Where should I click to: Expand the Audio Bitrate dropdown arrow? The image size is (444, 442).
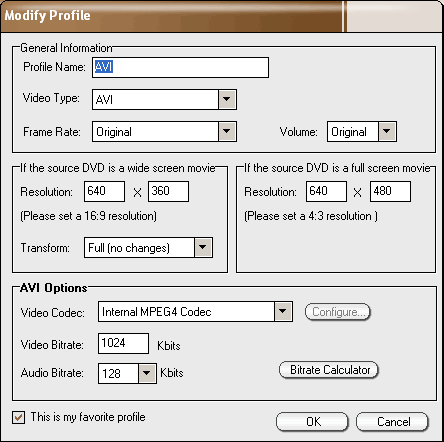(147, 373)
